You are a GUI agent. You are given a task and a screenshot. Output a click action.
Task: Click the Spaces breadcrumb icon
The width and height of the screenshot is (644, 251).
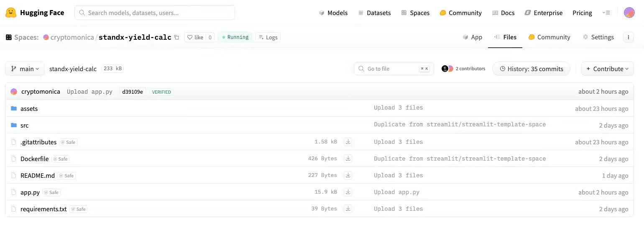click(x=8, y=37)
